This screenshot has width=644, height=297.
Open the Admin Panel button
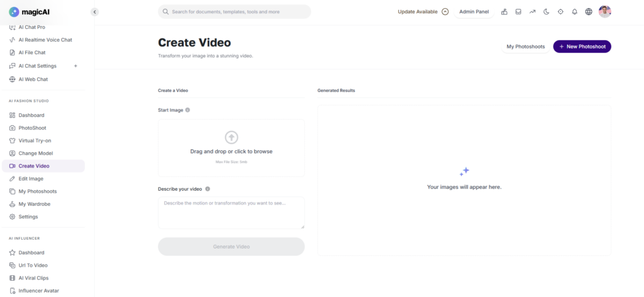coord(474,11)
